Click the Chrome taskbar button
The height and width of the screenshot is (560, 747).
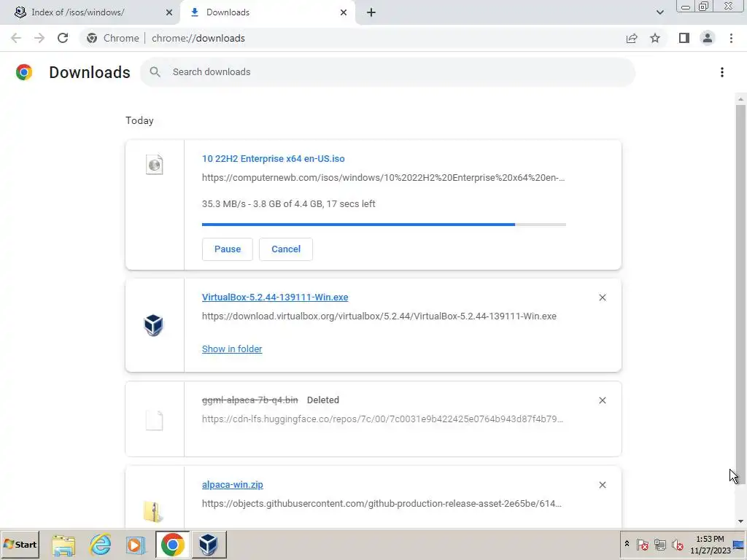(x=172, y=544)
